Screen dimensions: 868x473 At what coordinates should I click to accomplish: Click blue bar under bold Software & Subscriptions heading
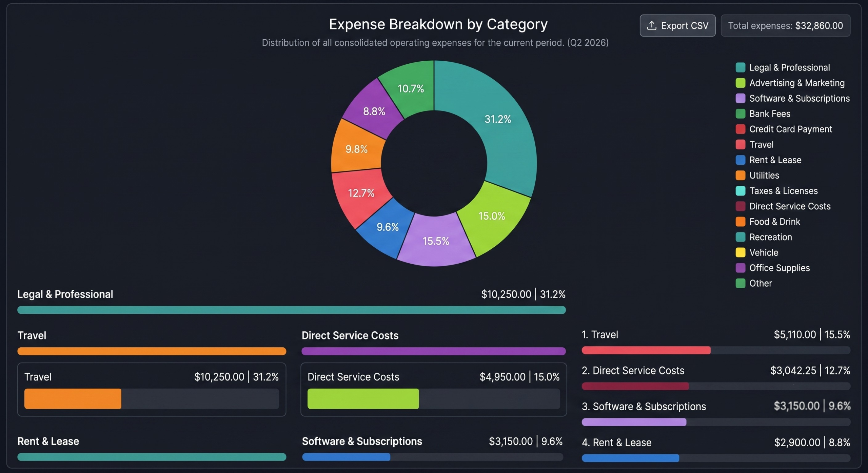(x=346, y=457)
